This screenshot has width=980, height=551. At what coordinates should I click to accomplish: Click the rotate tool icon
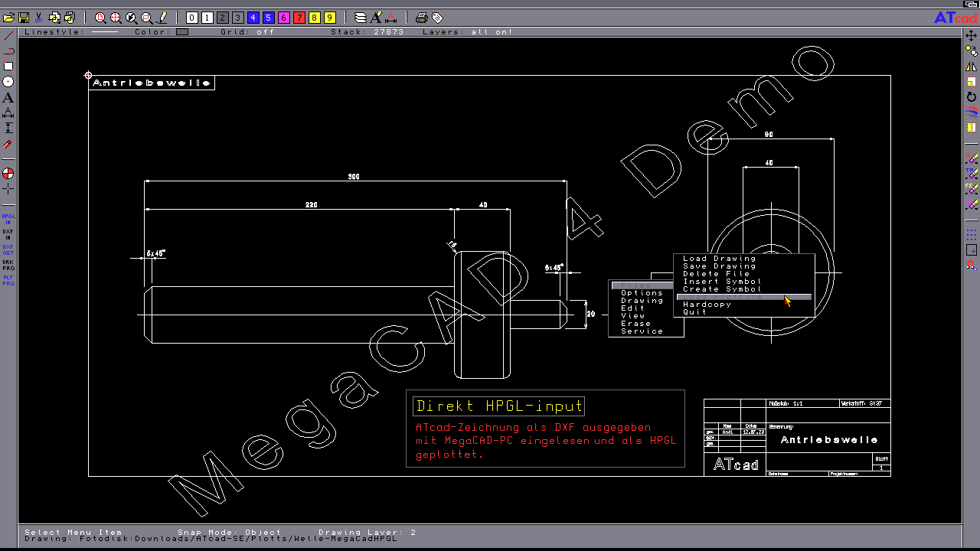[972, 97]
